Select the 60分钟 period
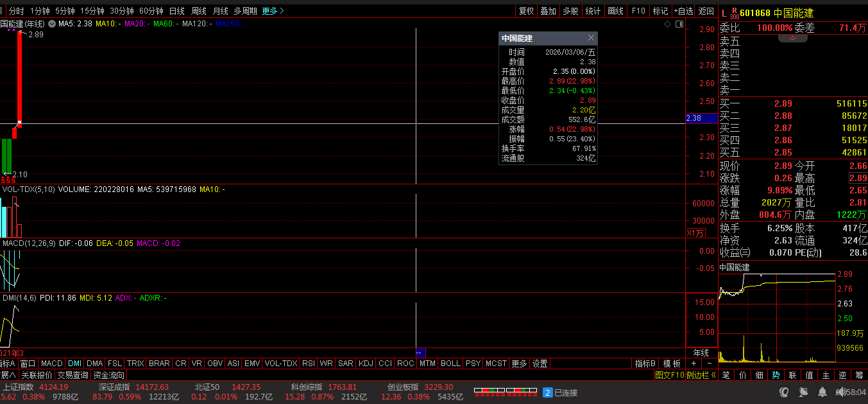Image resolution: width=868 pixels, height=404 pixels. click(x=151, y=11)
